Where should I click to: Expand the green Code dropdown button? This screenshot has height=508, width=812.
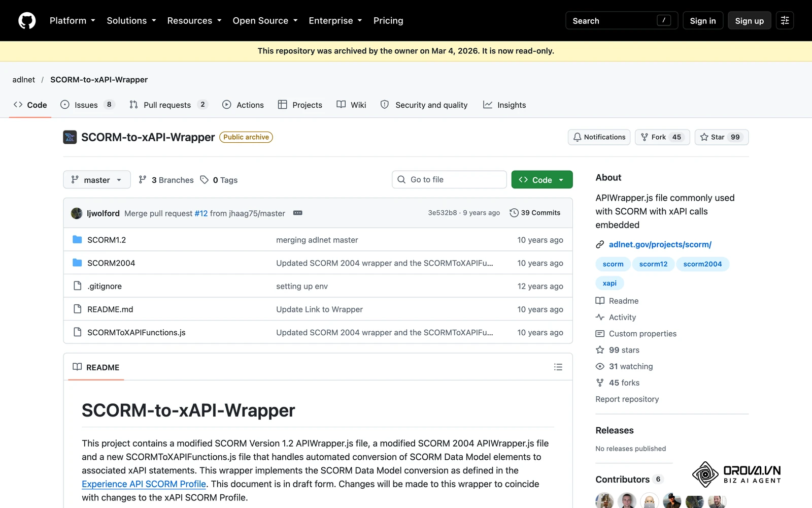(x=542, y=180)
